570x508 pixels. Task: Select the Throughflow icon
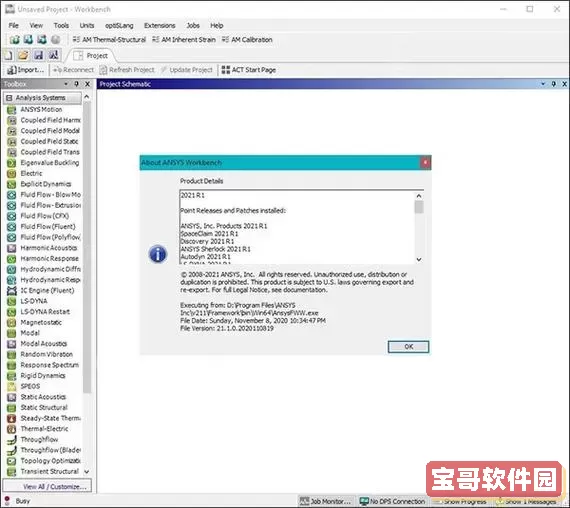[x=12, y=440]
